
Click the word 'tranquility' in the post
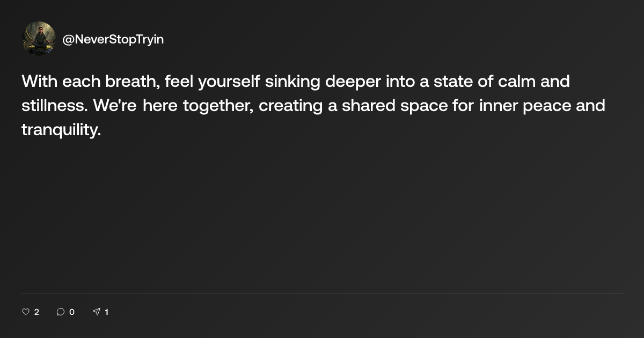tap(60, 129)
